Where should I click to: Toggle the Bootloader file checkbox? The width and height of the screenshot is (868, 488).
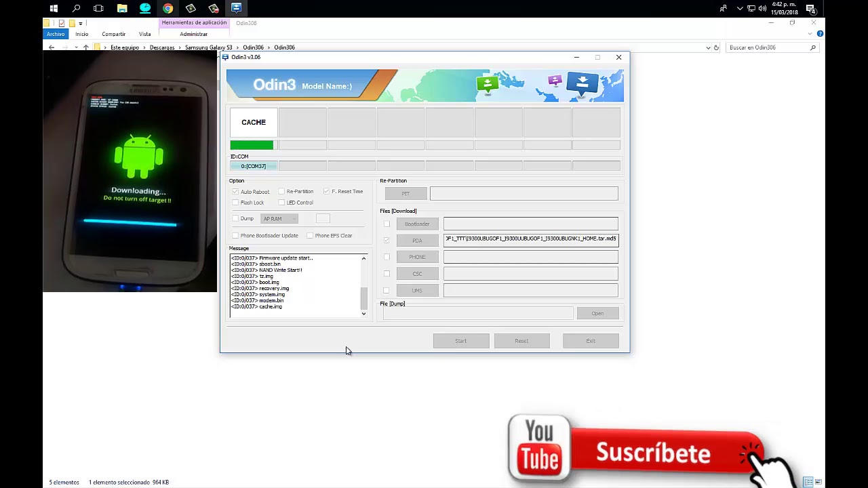click(387, 224)
